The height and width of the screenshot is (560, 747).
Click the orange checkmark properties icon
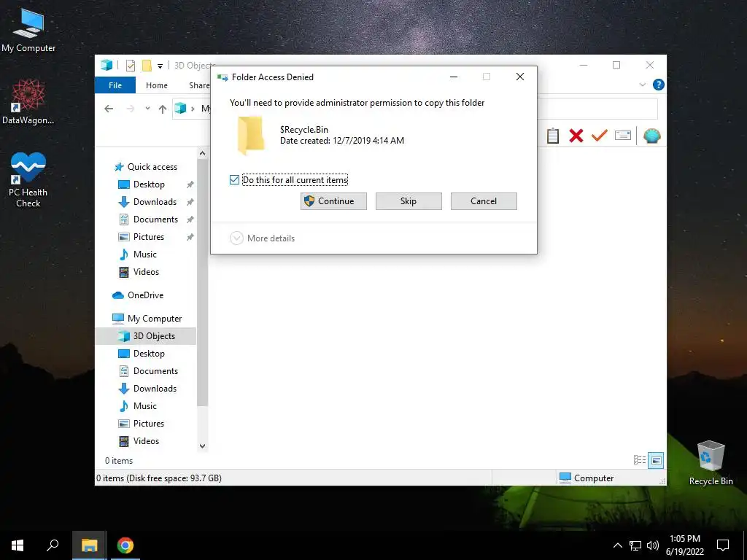click(600, 136)
